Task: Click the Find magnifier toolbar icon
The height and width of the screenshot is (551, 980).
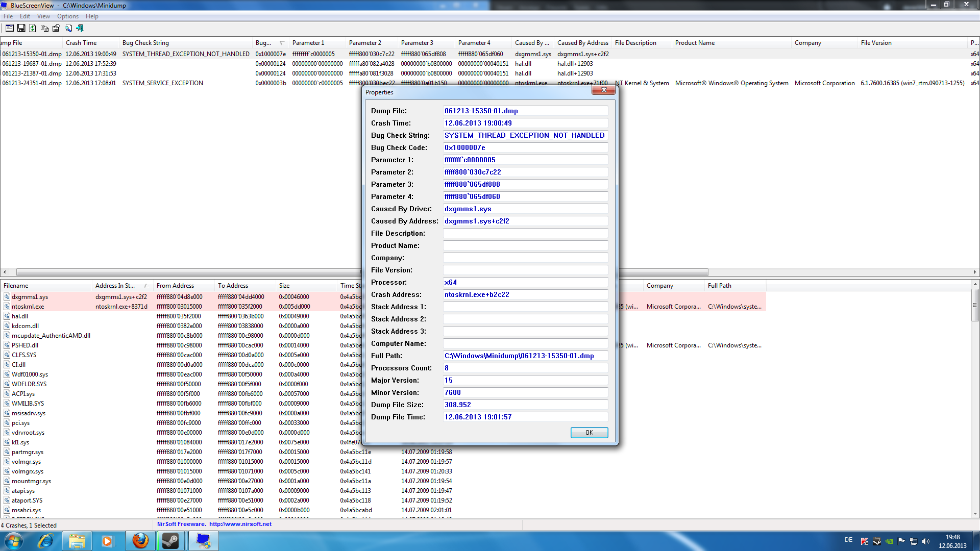Action: click(x=68, y=28)
